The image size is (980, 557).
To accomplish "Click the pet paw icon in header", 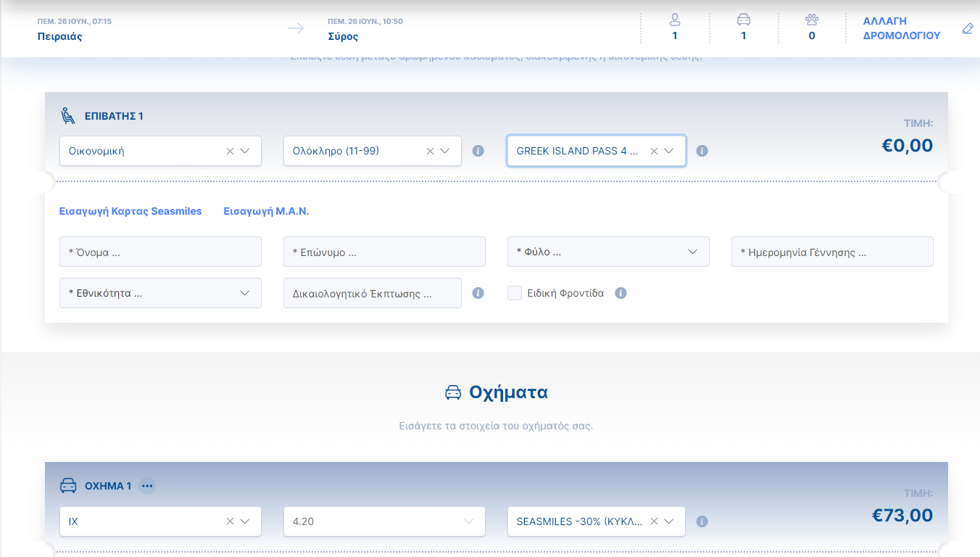I will coord(812,20).
